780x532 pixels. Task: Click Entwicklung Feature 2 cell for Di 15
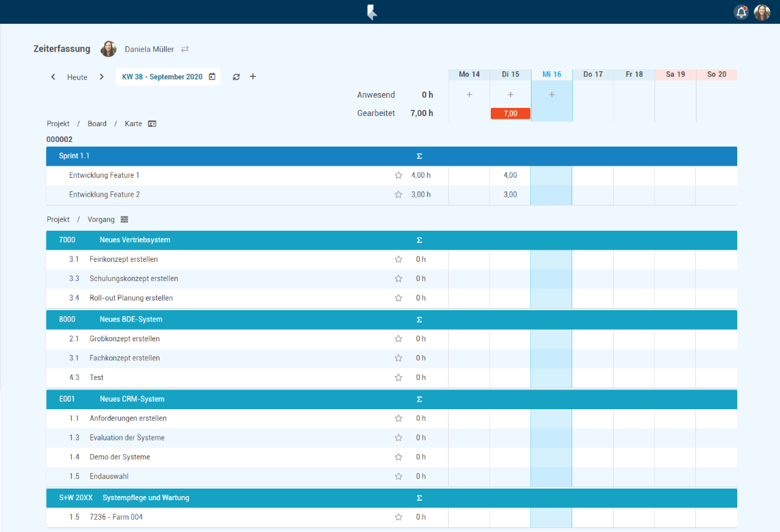pyautogui.click(x=510, y=195)
